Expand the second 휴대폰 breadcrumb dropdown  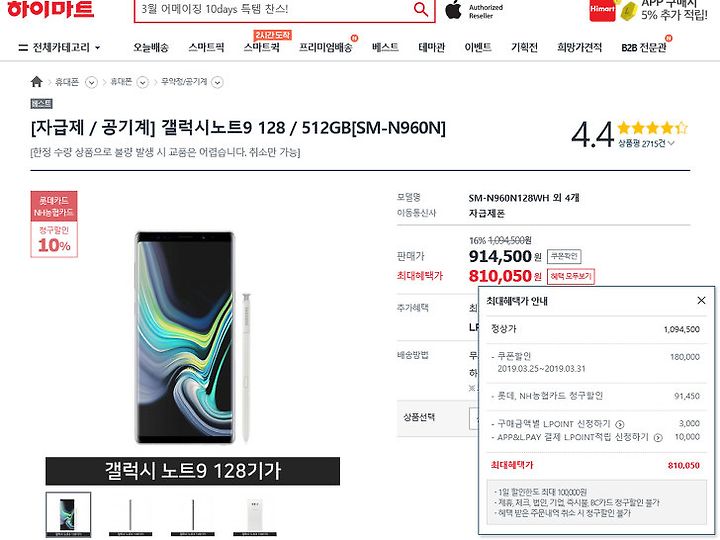tap(143, 82)
